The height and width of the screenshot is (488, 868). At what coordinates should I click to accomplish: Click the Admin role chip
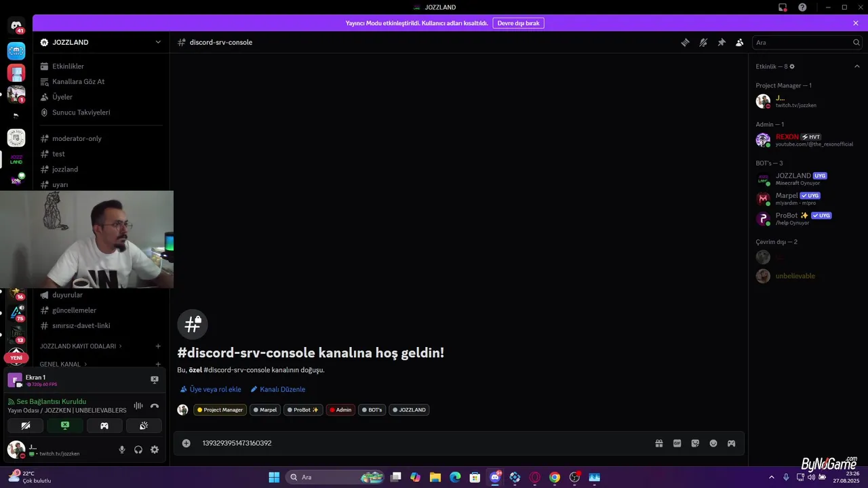click(340, 409)
